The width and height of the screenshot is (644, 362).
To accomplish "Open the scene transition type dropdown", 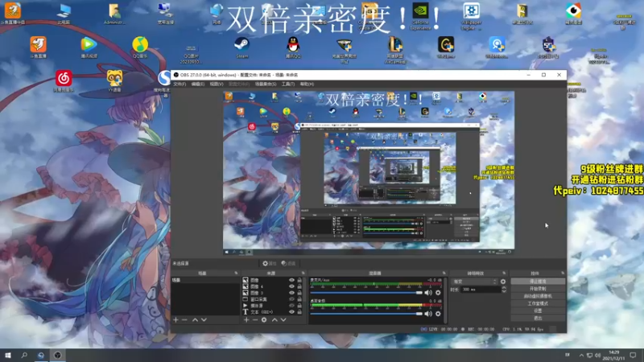I will click(x=474, y=282).
